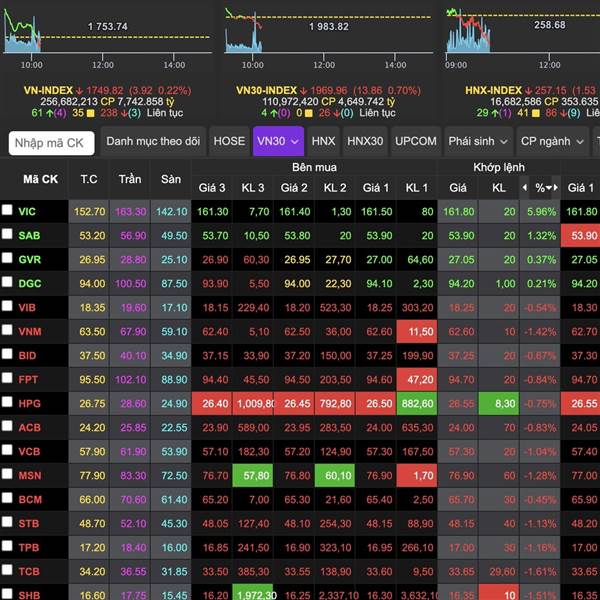Select the GVR row checkbox
Image resolution: width=600 pixels, height=600 pixels.
(x=7, y=258)
